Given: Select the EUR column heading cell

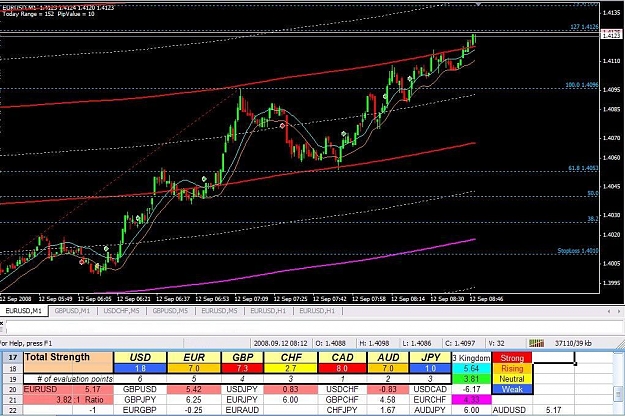Looking at the screenshot, I should coord(194,357).
